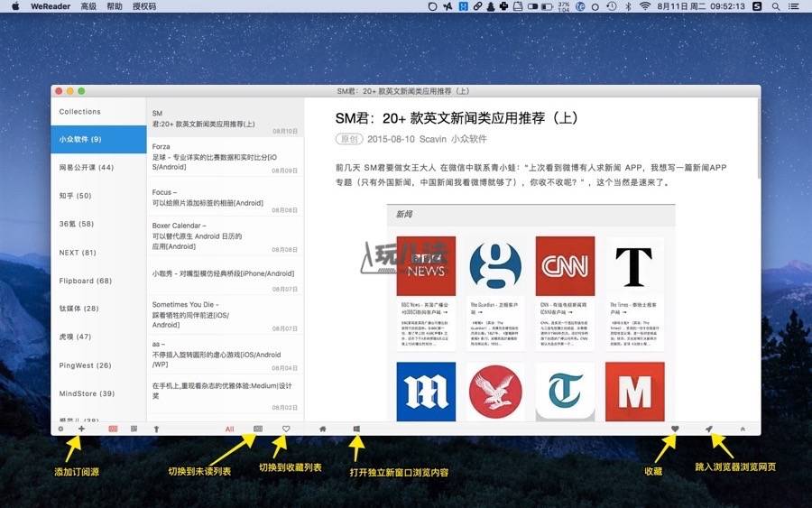Click the Wi-Fi status icon
The height and width of the screenshot is (508, 812).
click(x=645, y=6)
